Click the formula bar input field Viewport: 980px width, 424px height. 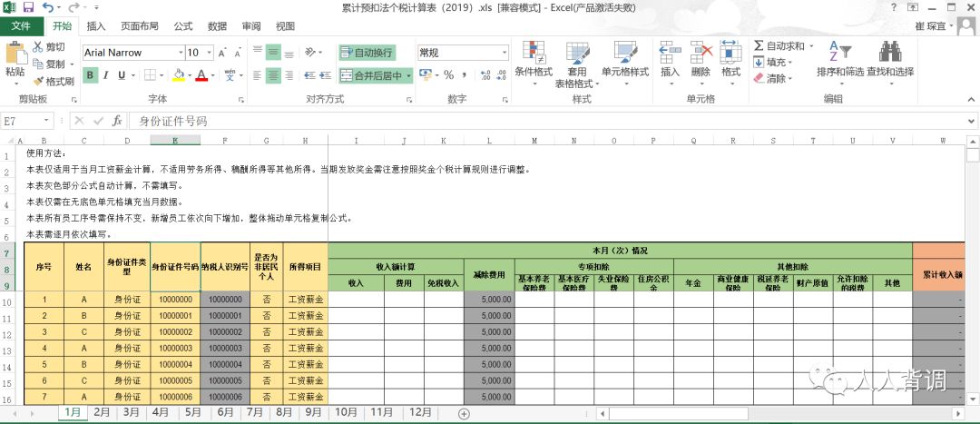click(547, 121)
